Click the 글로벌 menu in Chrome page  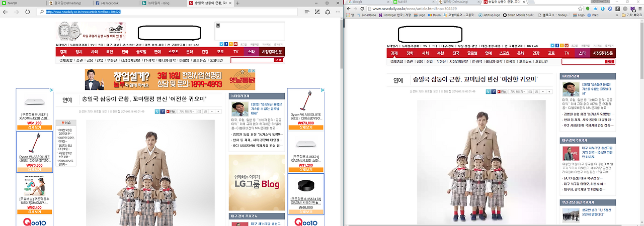472,52
